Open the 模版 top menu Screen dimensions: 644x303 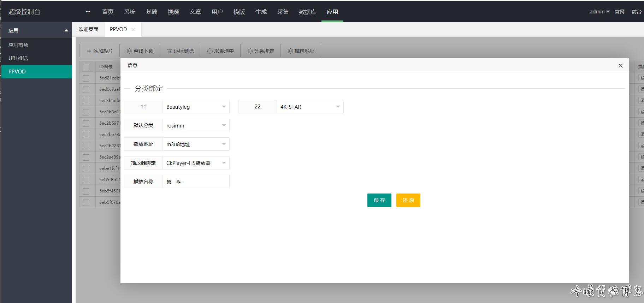(x=239, y=12)
